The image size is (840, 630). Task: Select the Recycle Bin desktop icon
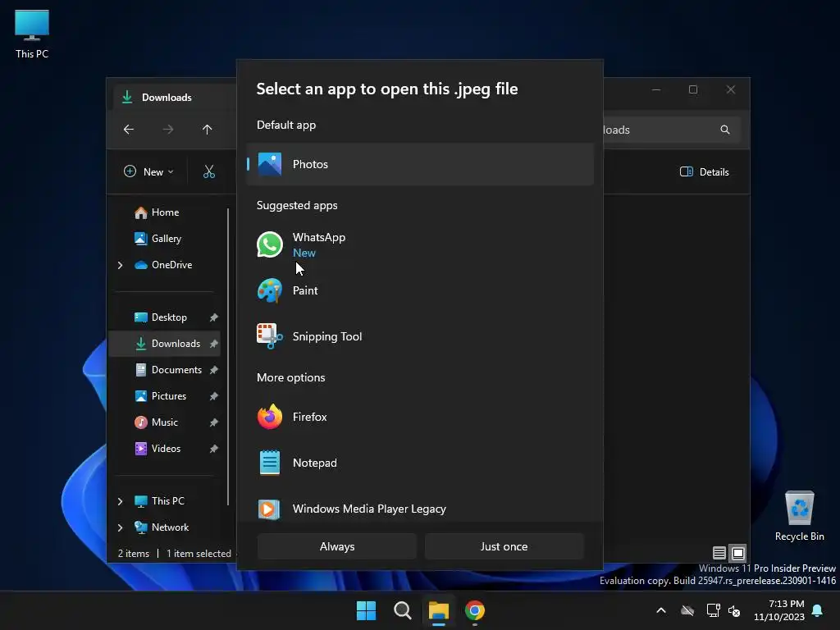[799, 516]
